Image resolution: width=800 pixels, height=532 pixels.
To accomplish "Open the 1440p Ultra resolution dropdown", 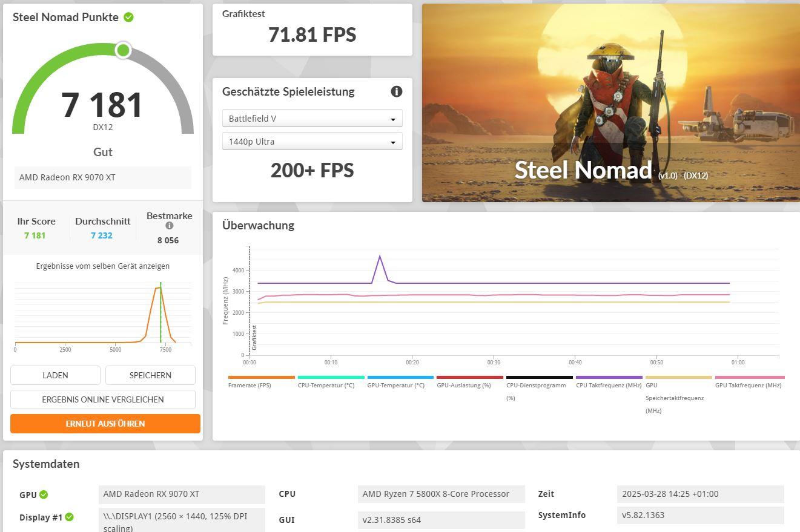I will pyautogui.click(x=312, y=142).
